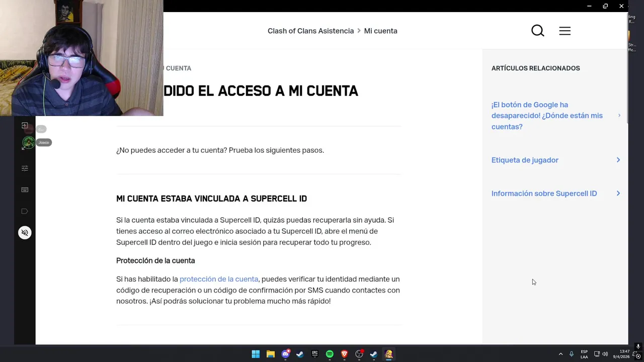Open the Epic Games launcher in the taskbar

click(x=315, y=354)
